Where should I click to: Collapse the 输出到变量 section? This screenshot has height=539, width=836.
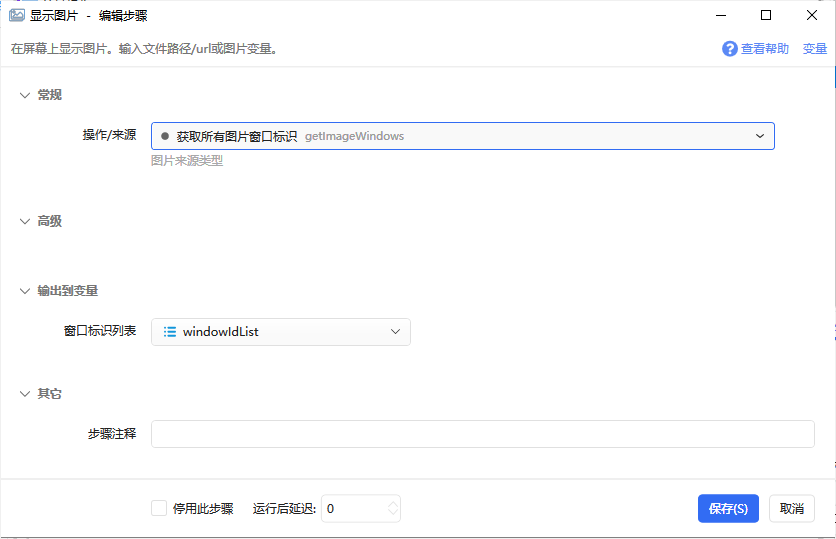[x=25, y=291]
